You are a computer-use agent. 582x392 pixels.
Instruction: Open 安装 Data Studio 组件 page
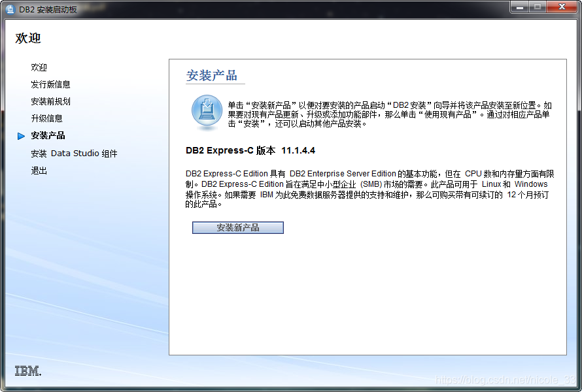pos(74,154)
